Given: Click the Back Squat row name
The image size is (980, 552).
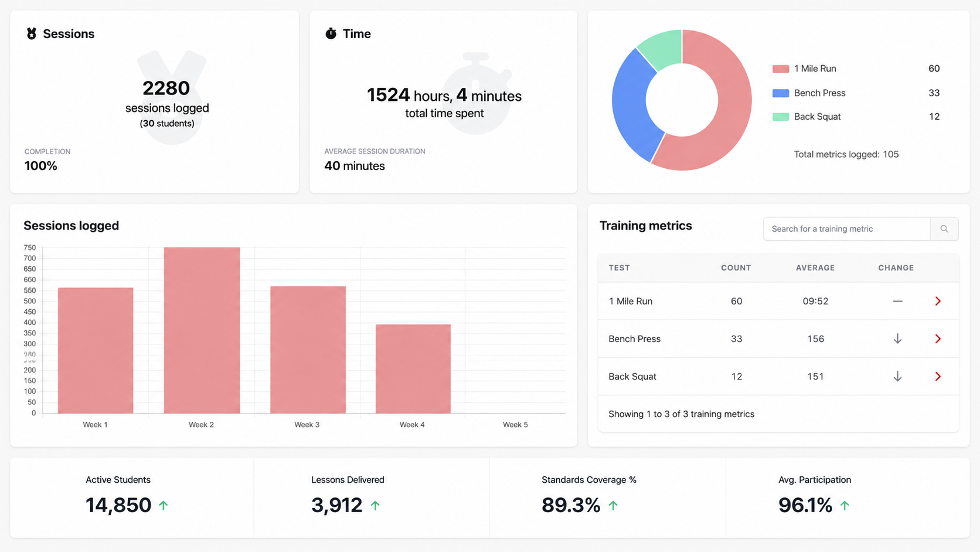Looking at the screenshot, I should [x=632, y=376].
